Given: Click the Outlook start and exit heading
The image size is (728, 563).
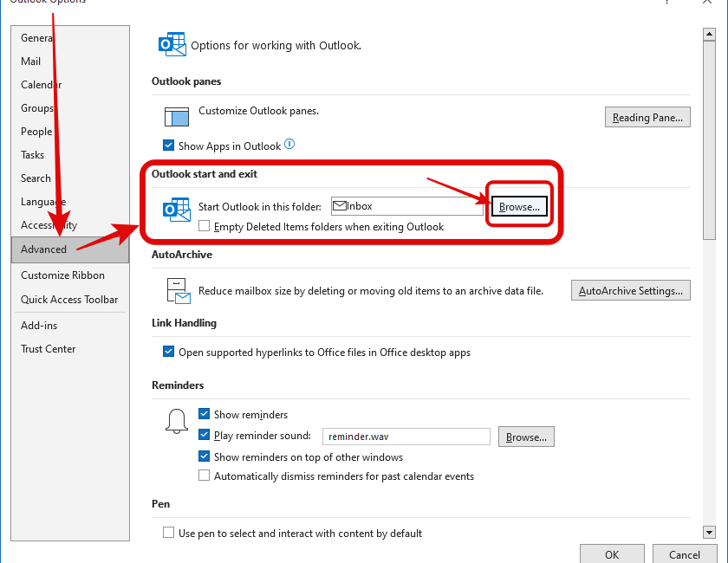Looking at the screenshot, I should pyautogui.click(x=205, y=174).
